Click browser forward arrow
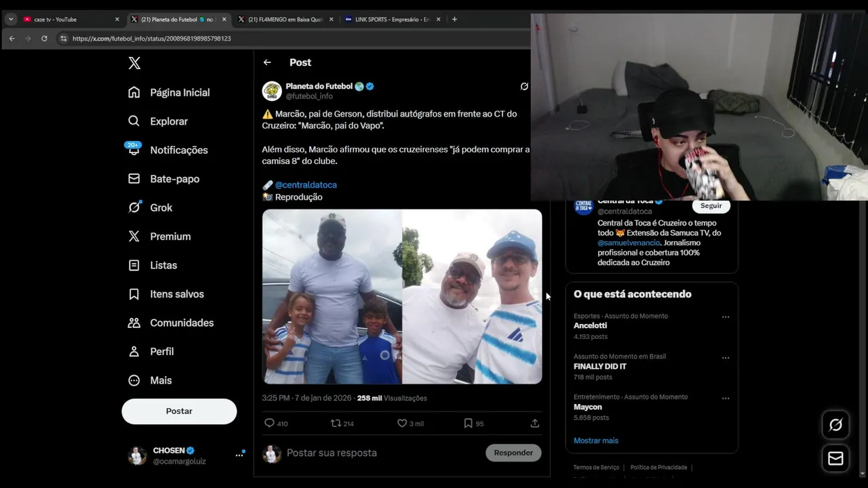 click(28, 39)
